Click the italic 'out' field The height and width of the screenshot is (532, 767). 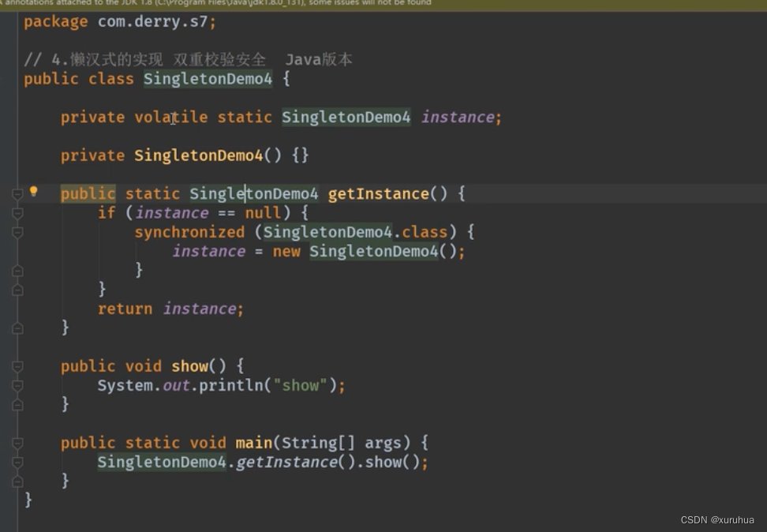pyautogui.click(x=176, y=386)
